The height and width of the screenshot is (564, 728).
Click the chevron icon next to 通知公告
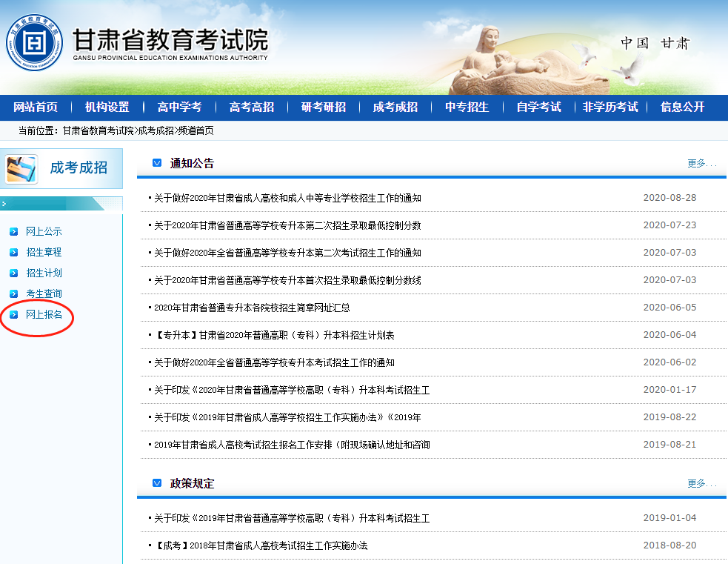point(157,163)
